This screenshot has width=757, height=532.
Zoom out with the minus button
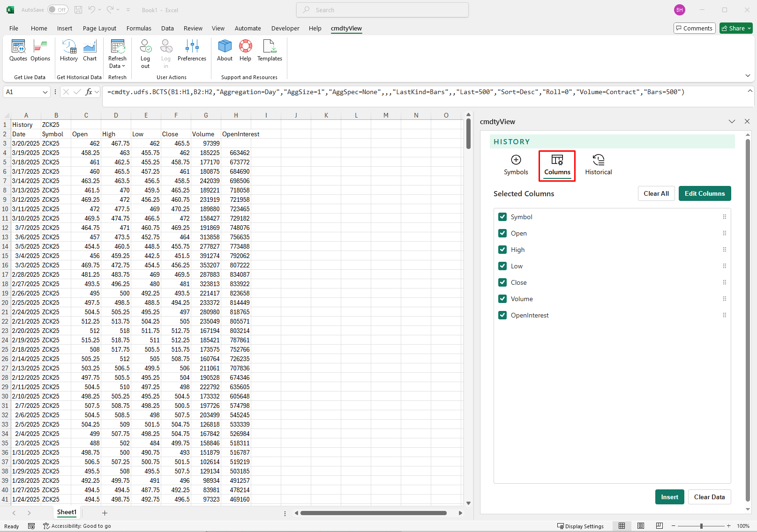[x=673, y=526]
